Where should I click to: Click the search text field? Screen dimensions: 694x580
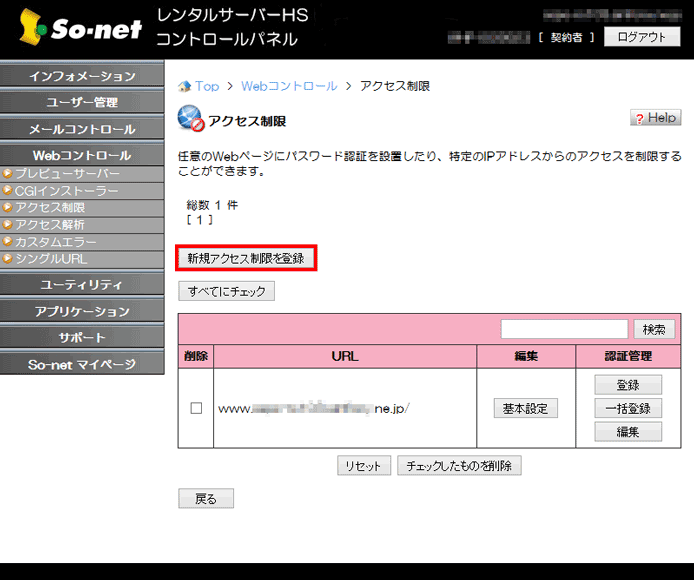click(x=564, y=329)
